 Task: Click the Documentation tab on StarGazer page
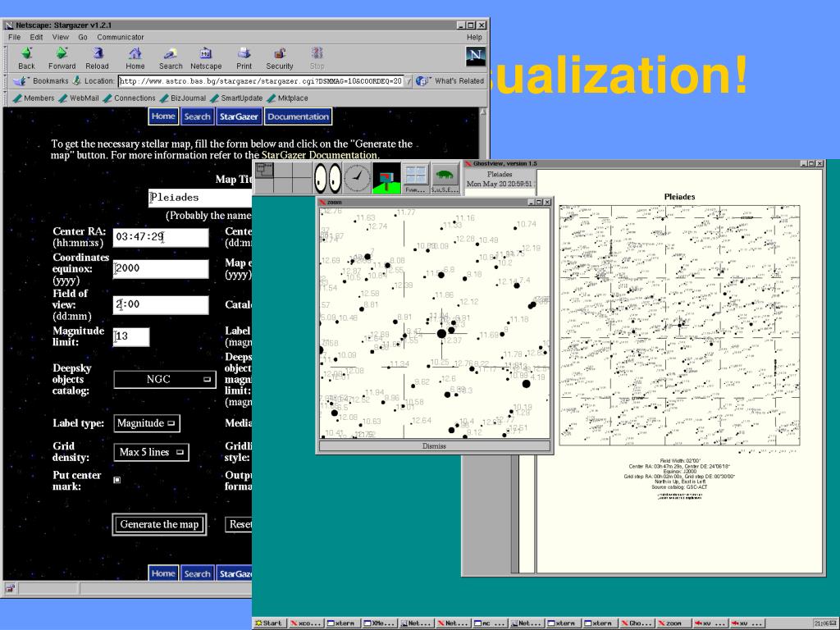(298, 116)
